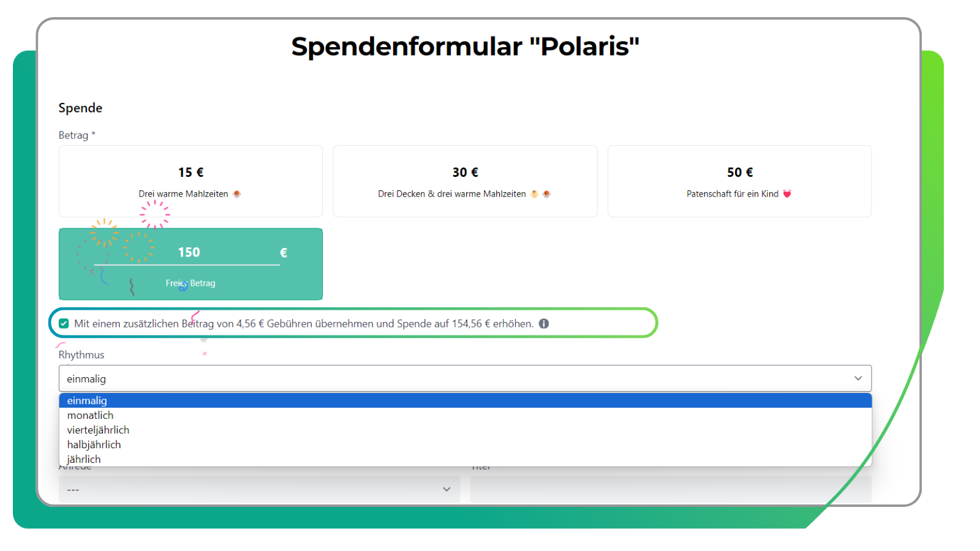Click the heart emoji on the 50 € card
Viewport: 980px width, 551px height.
click(788, 193)
